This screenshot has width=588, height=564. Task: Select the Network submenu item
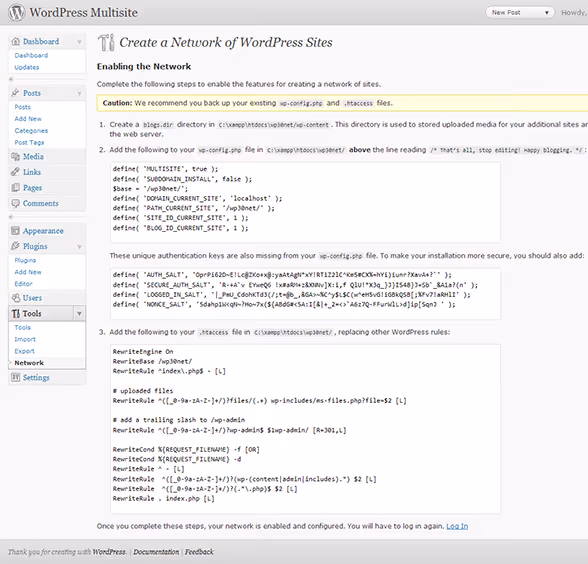coord(29,363)
